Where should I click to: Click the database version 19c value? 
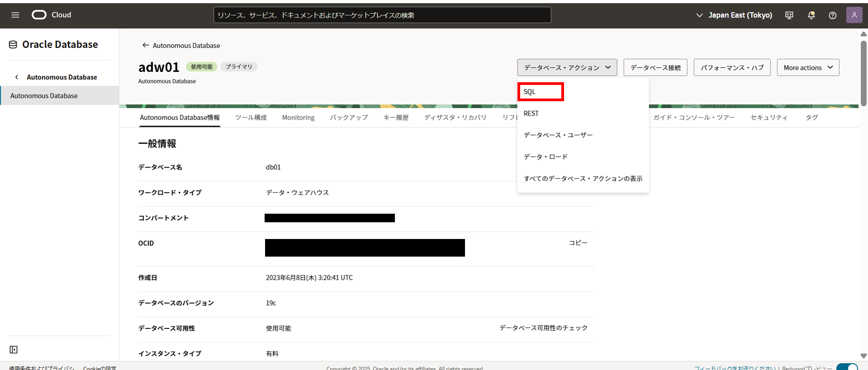click(271, 303)
